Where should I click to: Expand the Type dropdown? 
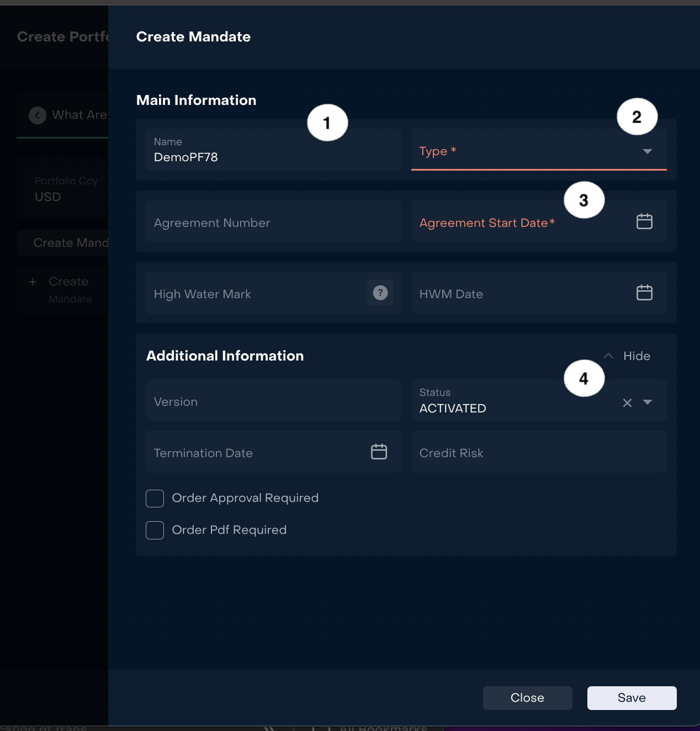(647, 151)
